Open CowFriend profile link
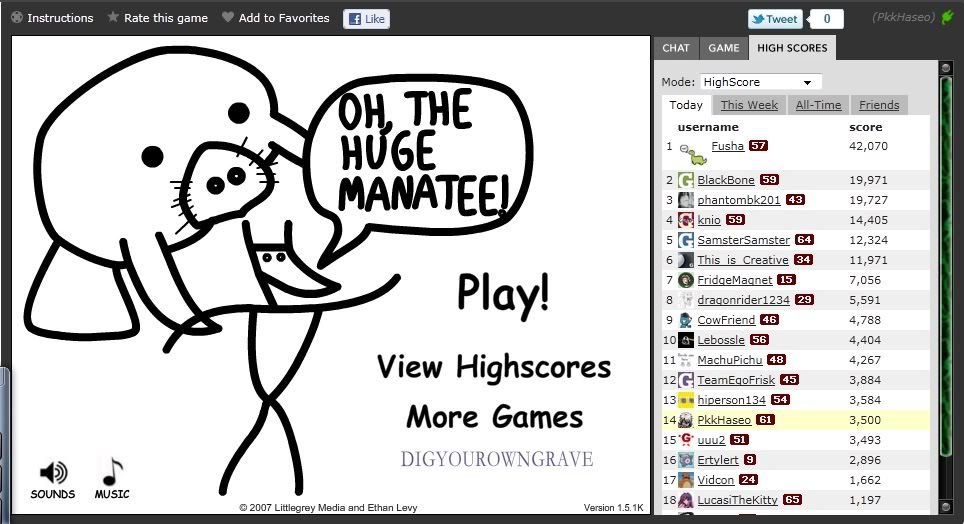The image size is (964, 524). pyautogui.click(x=726, y=320)
